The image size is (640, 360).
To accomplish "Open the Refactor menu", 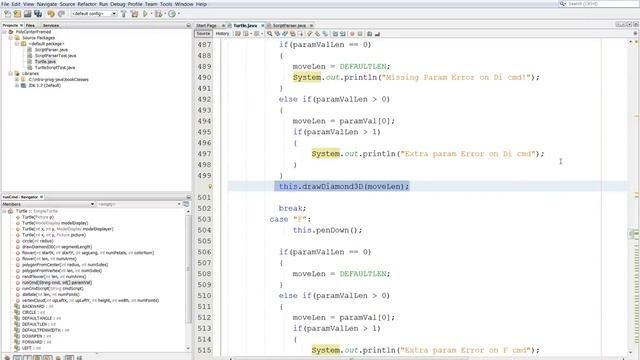I will click(x=87, y=4).
